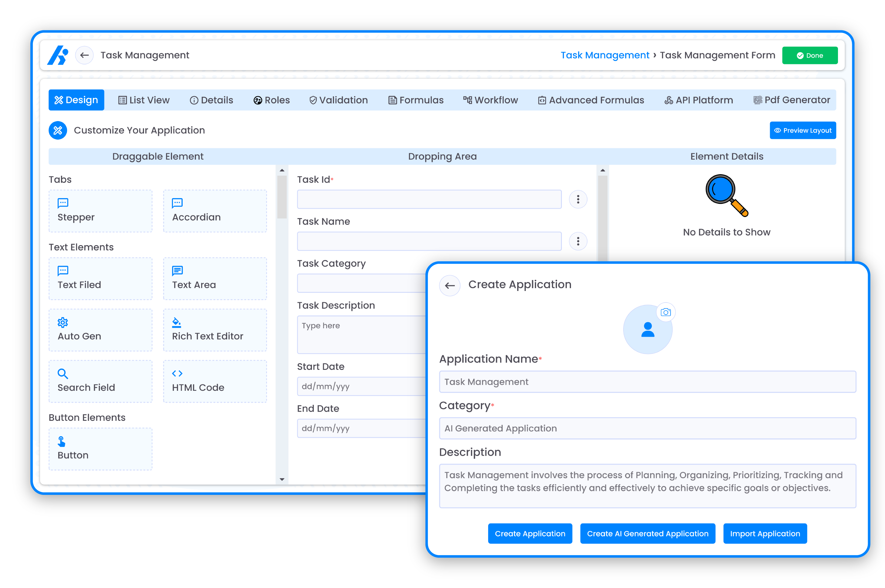Viewport: 885px width, 588px height.
Task: Click the Task Category input field
Action: point(362,283)
